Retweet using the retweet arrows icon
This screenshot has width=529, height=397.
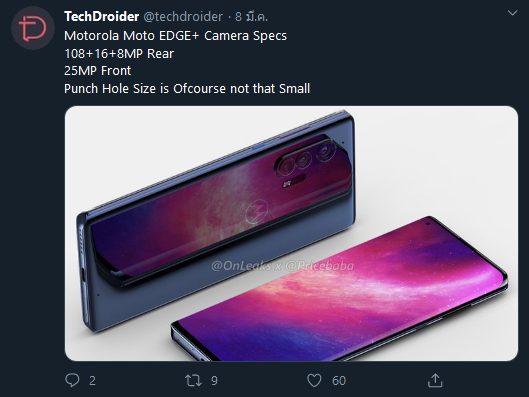pyautogui.click(x=193, y=380)
